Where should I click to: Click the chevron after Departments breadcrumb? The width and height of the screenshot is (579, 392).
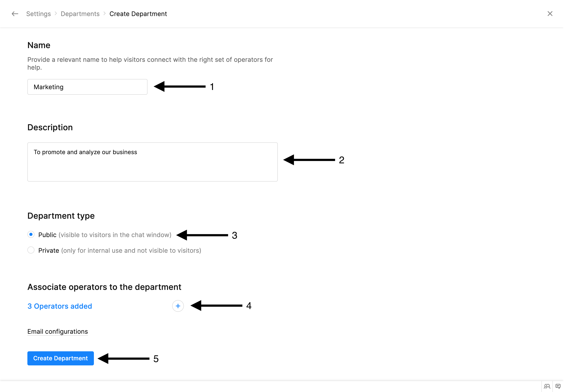coord(104,13)
